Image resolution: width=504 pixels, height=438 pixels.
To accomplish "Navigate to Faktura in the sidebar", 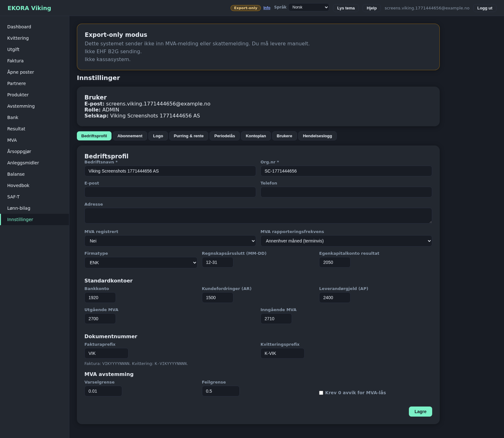I will coord(15,61).
